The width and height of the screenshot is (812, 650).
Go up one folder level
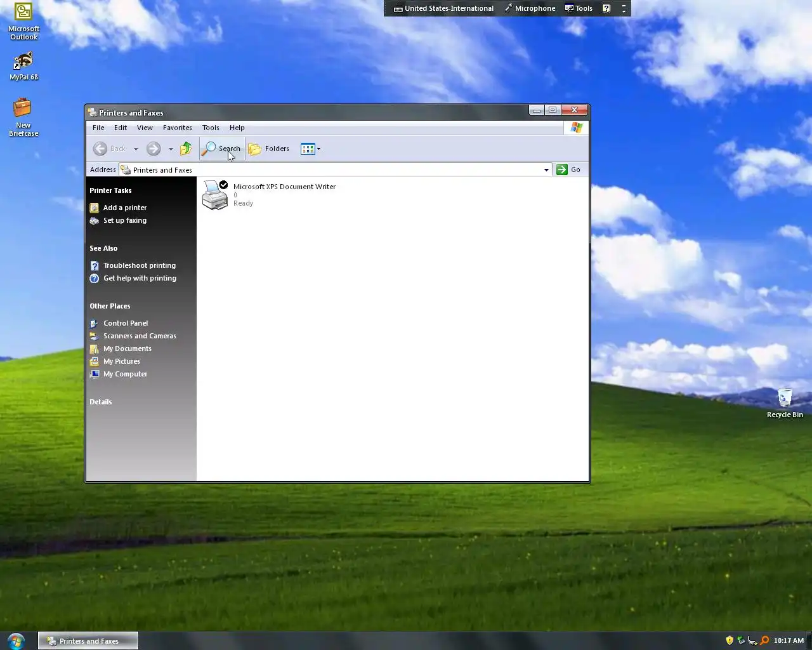(186, 149)
